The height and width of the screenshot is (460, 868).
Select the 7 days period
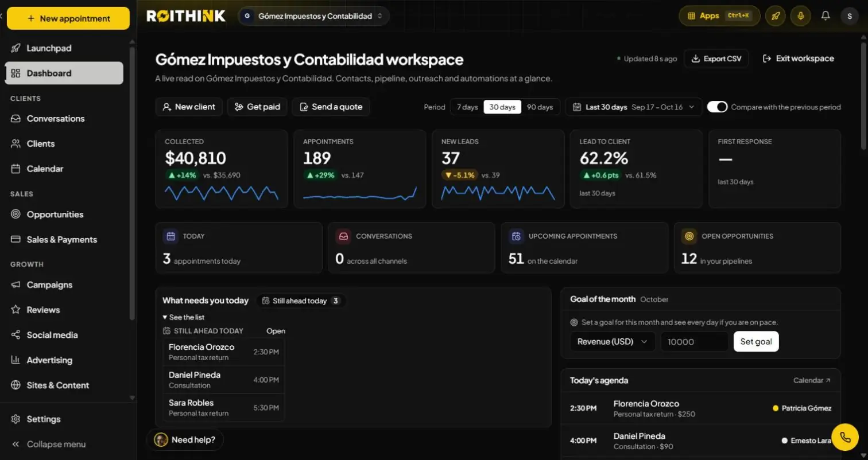point(467,107)
